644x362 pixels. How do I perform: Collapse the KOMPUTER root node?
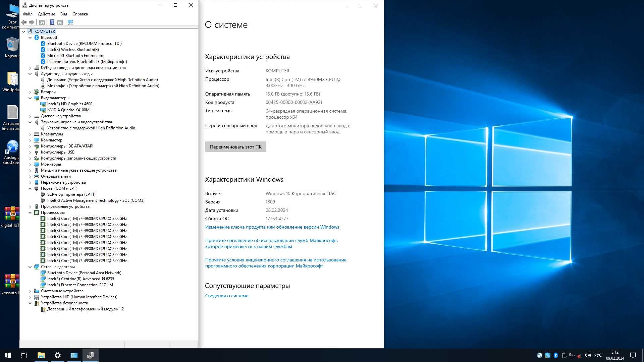[24, 32]
